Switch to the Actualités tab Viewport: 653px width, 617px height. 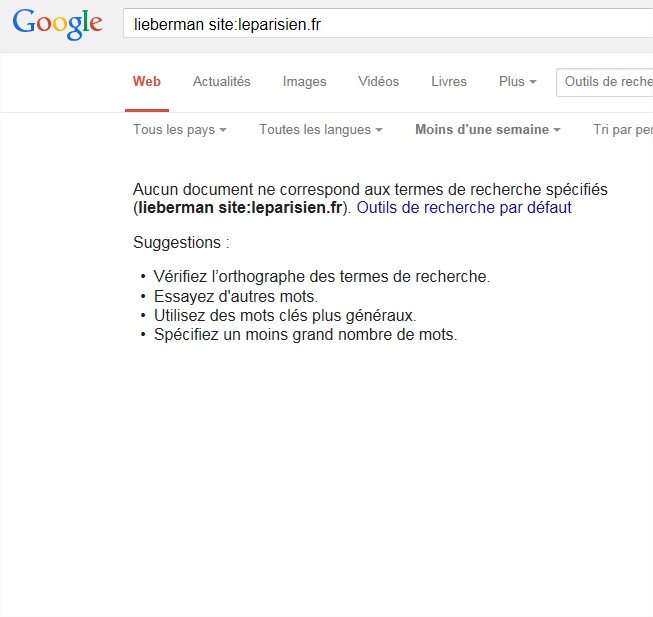222,82
